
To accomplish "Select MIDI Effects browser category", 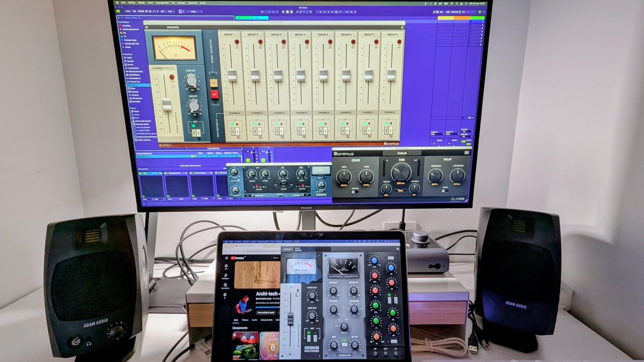I will pos(133,75).
